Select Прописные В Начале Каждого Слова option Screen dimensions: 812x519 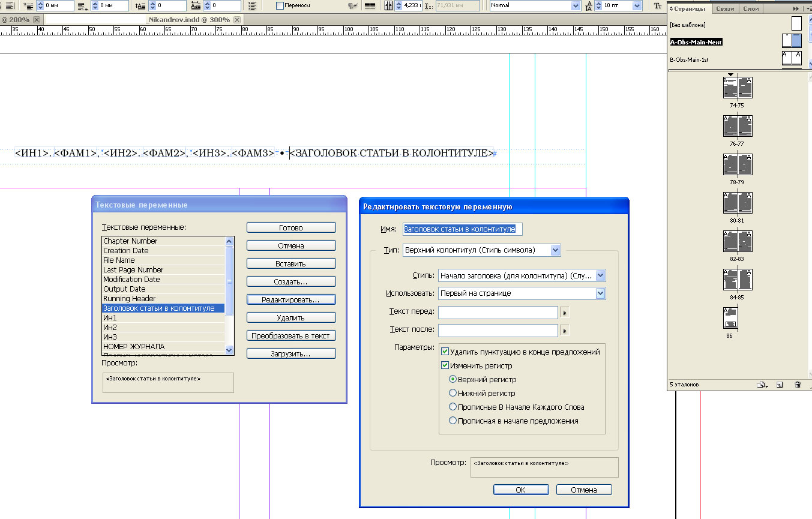[x=453, y=407]
